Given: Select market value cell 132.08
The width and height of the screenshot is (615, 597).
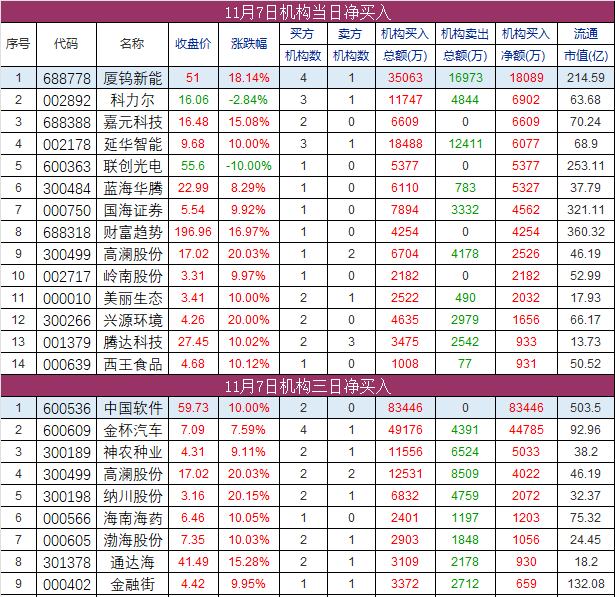Looking at the screenshot, I should 586,583.
